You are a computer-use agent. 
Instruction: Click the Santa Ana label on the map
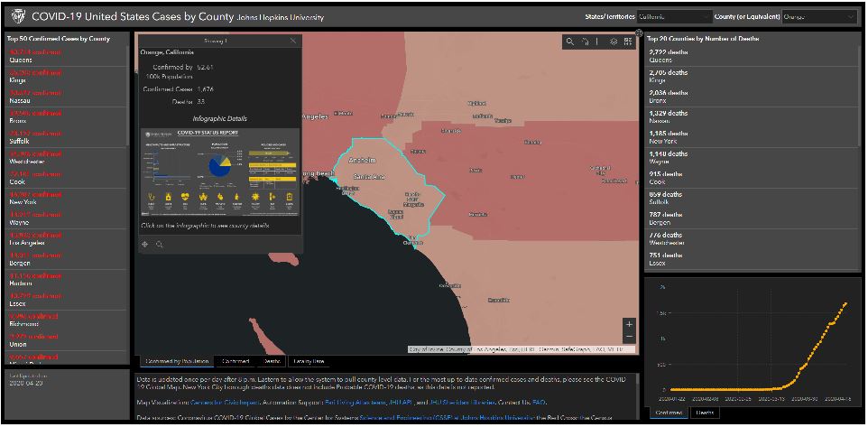pyautogui.click(x=369, y=177)
